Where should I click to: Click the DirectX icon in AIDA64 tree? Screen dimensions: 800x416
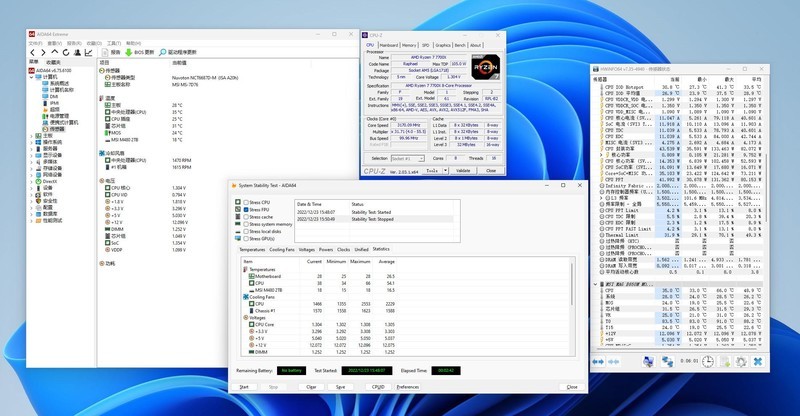coord(38,181)
